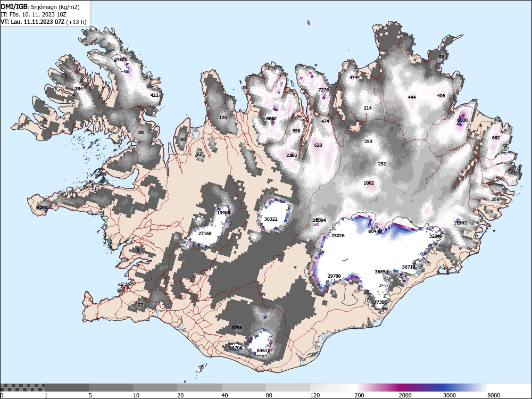Click the colour-scale tick label 200

359,395
